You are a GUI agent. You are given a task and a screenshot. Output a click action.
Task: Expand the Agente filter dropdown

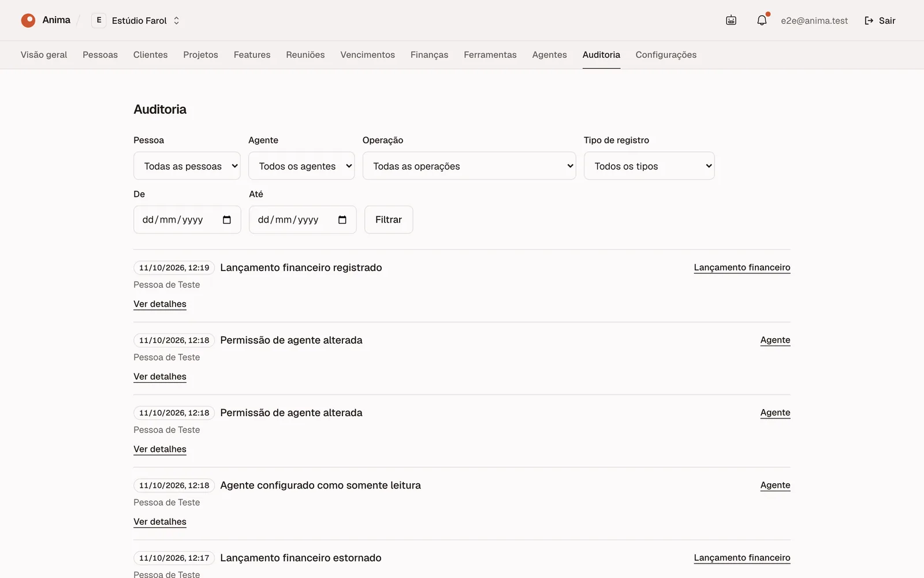pyautogui.click(x=301, y=166)
